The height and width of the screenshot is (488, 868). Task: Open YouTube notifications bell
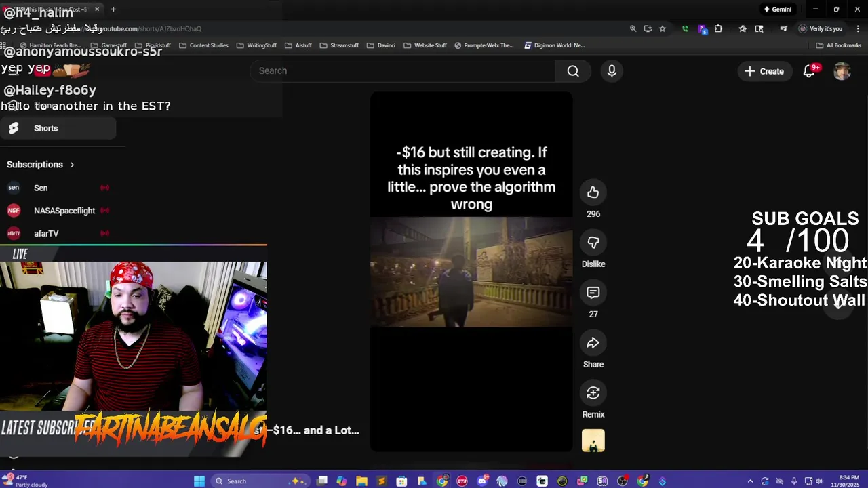point(809,71)
